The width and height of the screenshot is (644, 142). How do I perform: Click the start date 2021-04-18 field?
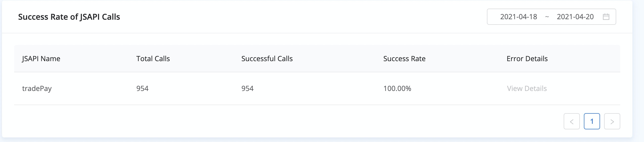(x=518, y=17)
